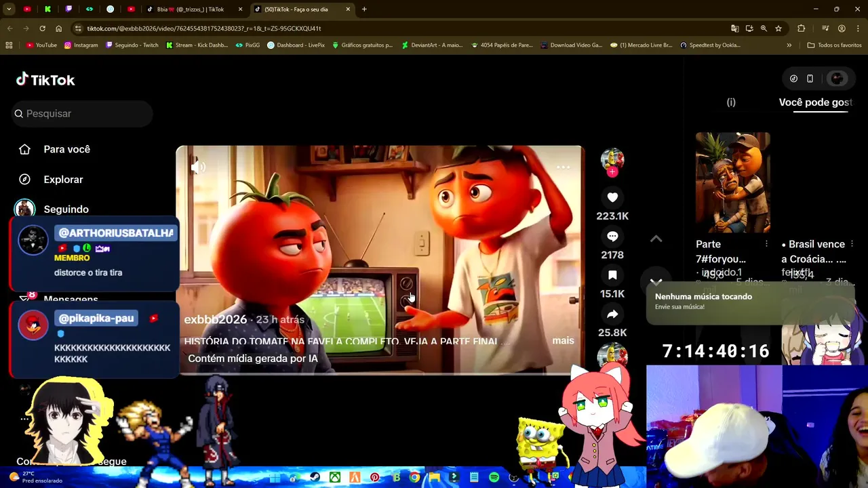Open the Seguindo feed
The width and height of the screenshot is (868, 488).
66,209
